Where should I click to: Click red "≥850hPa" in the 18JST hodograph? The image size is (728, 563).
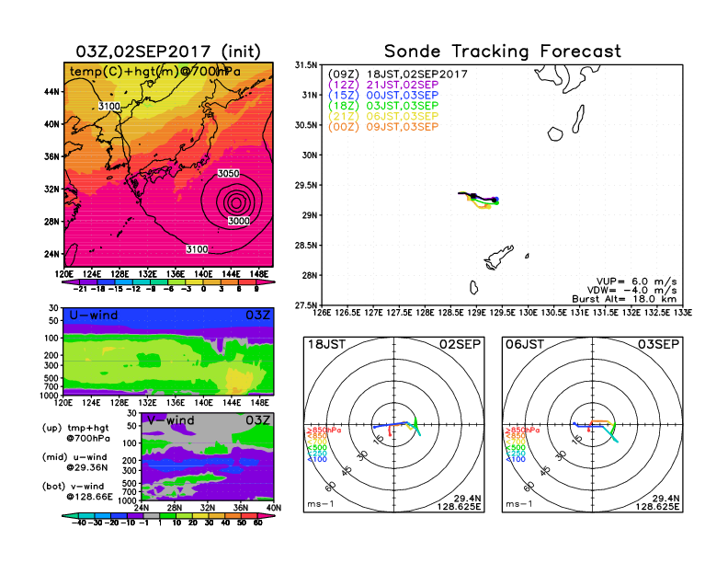(x=324, y=431)
